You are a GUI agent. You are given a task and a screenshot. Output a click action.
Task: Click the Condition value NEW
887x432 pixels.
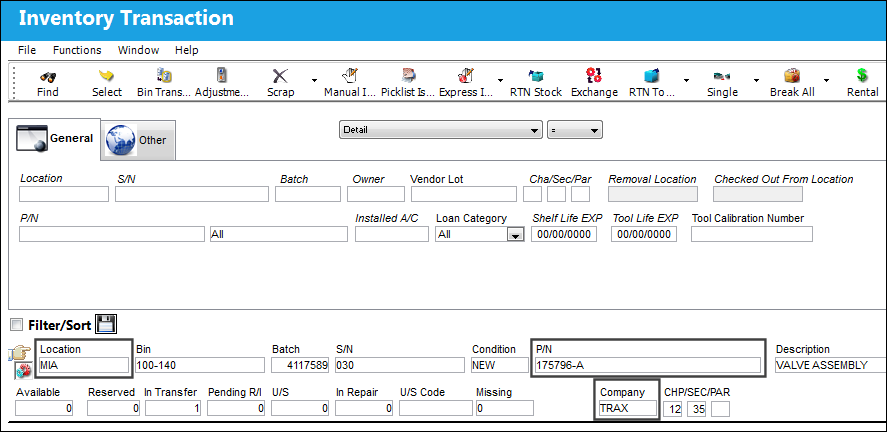pyautogui.click(x=500, y=365)
